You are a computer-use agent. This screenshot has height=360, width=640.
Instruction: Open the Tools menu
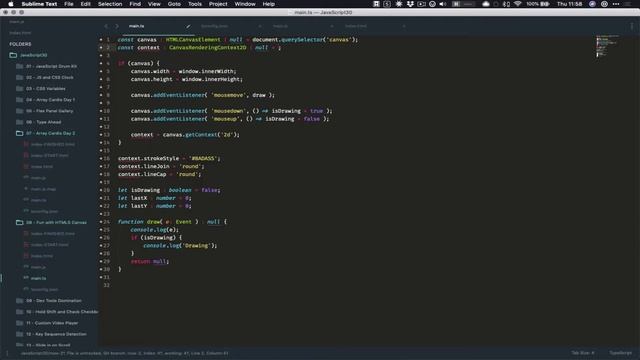tap(195, 4)
